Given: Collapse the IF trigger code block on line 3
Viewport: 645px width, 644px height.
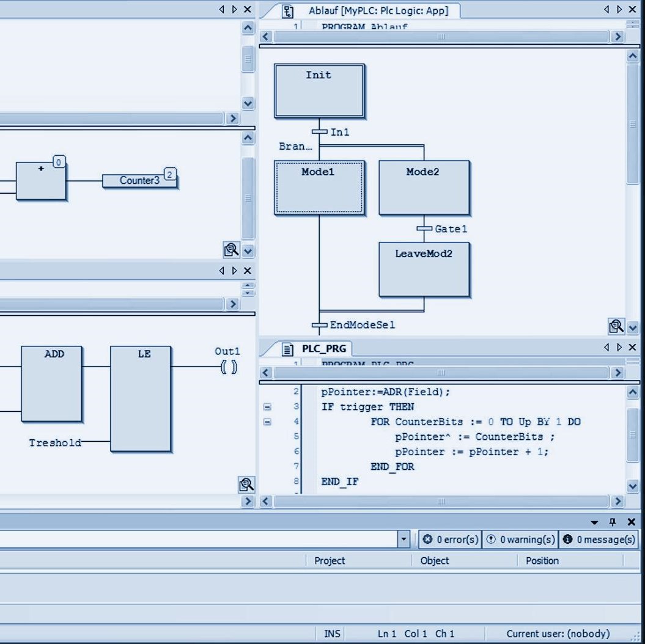Looking at the screenshot, I should 267,407.
